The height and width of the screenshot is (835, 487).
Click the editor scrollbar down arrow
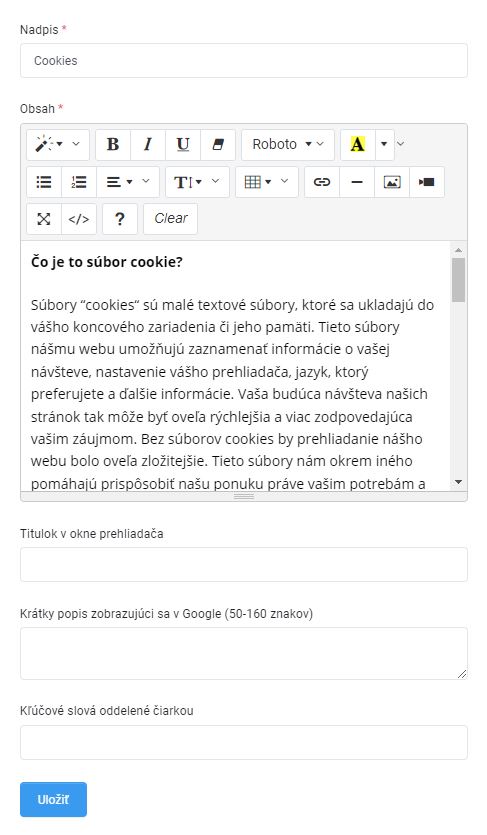[458, 482]
